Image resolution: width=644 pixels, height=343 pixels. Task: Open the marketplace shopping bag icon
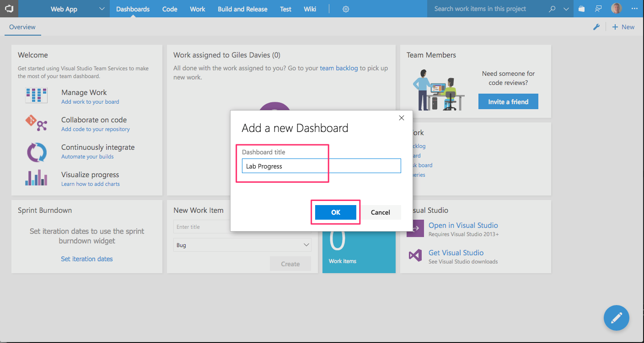click(x=581, y=9)
